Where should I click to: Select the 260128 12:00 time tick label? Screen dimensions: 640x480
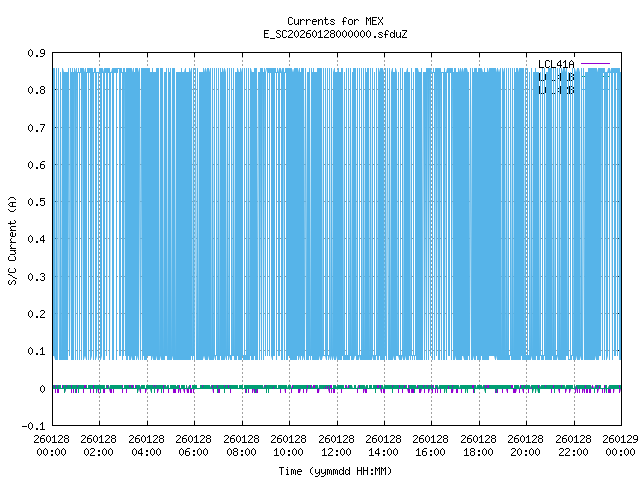336,444
